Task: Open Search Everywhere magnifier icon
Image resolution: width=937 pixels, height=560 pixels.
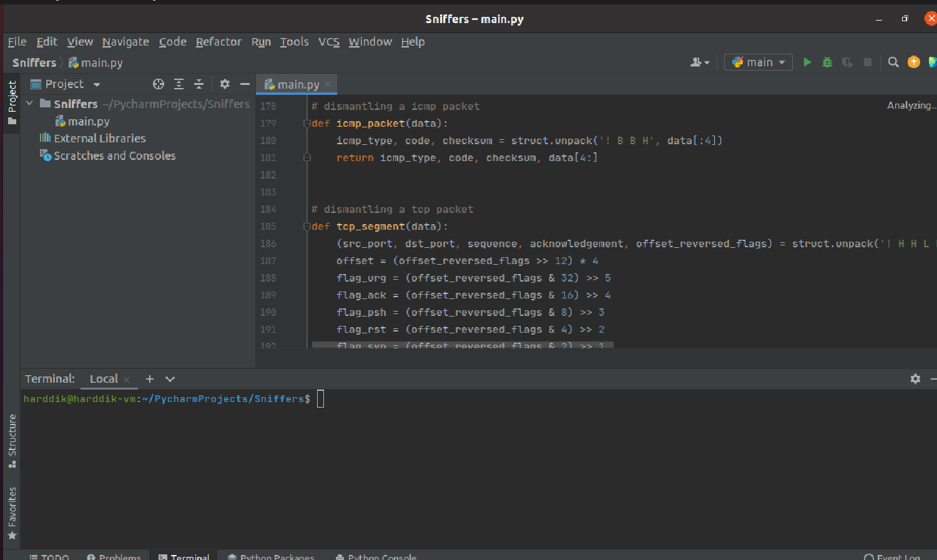Action: [x=893, y=62]
